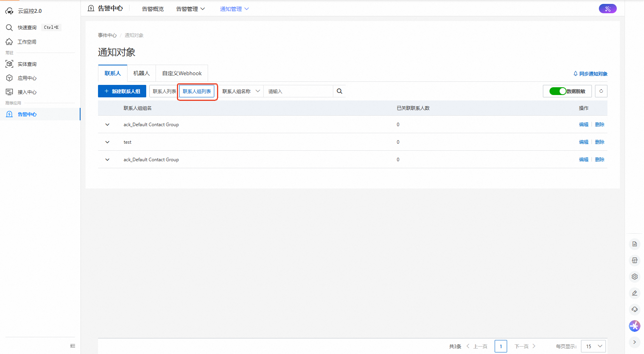Click the 新建联系人组 button
This screenshot has height=354, width=644.
click(x=122, y=91)
